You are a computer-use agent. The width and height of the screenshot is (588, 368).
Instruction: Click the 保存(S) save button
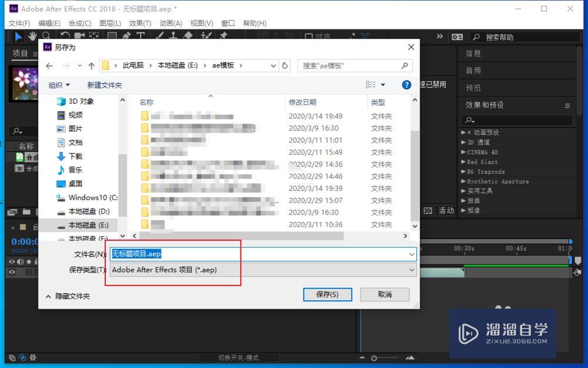(x=328, y=294)
